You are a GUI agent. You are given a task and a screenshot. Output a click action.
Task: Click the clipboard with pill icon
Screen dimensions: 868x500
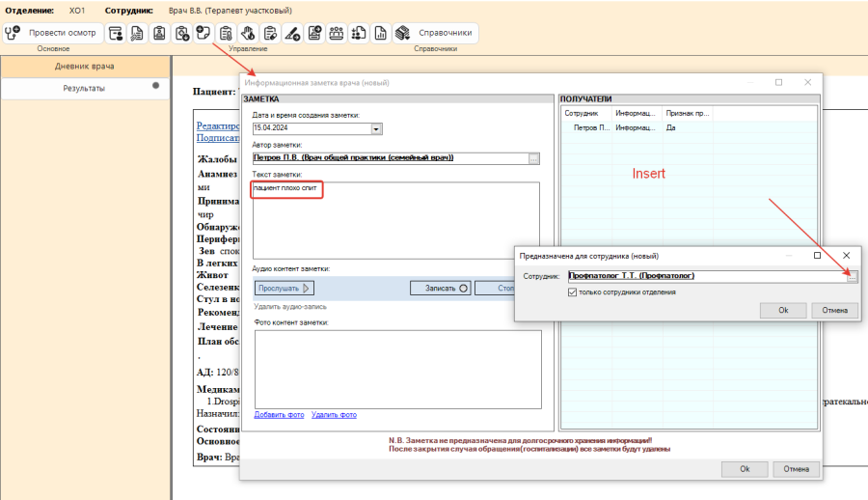point(270,33)
